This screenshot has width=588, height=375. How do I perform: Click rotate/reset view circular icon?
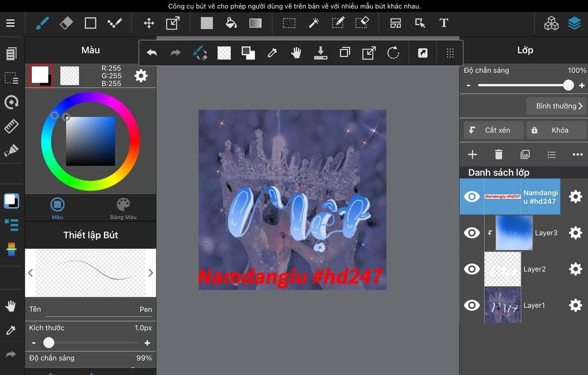393,53
